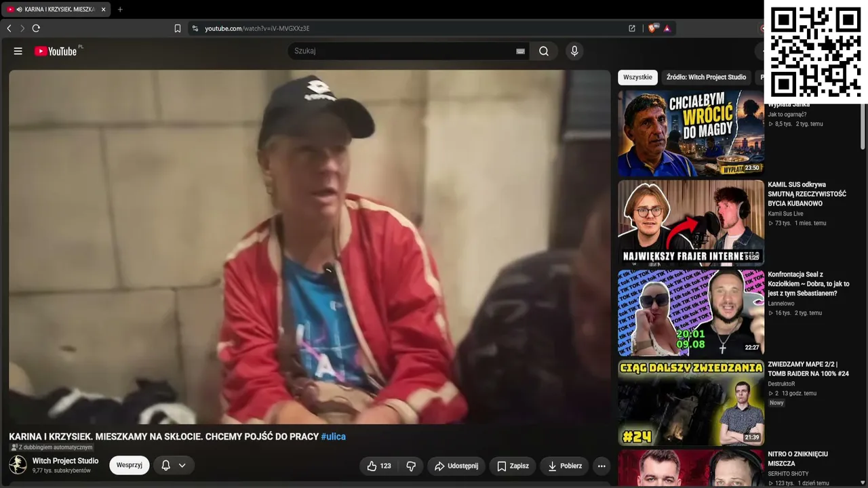The height and width of the screenshot is (488, 868).
Task: Open the Brave Shields lion icon
Action: (653, 28)
